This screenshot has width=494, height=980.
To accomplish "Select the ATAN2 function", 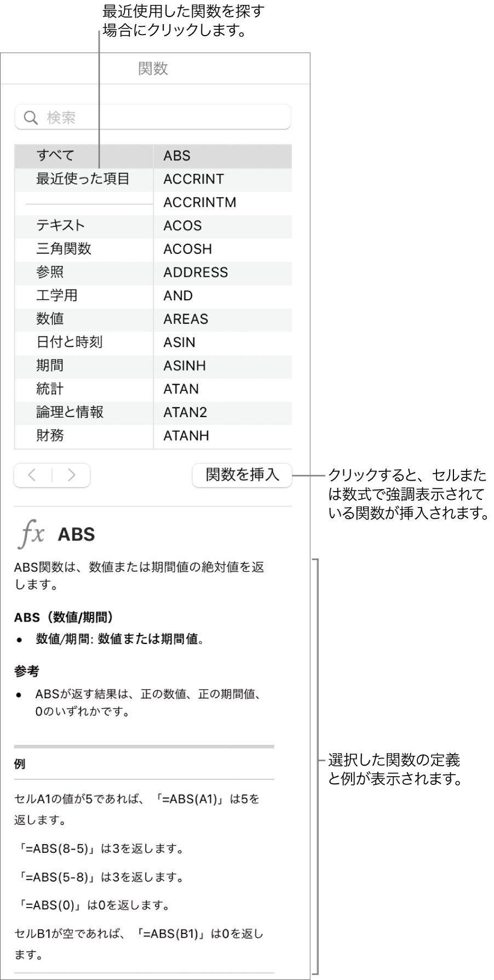I will 223,412.
